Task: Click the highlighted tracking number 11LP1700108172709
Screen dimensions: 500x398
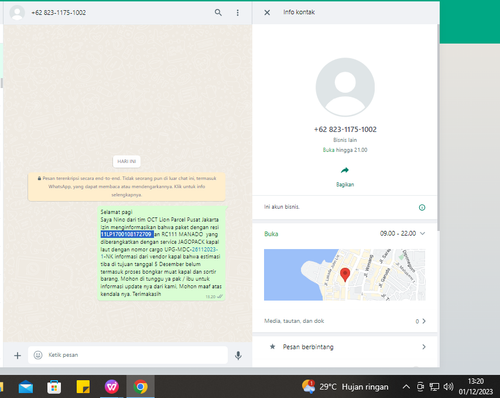Action: pyautogui.click(x=127, y=234)
